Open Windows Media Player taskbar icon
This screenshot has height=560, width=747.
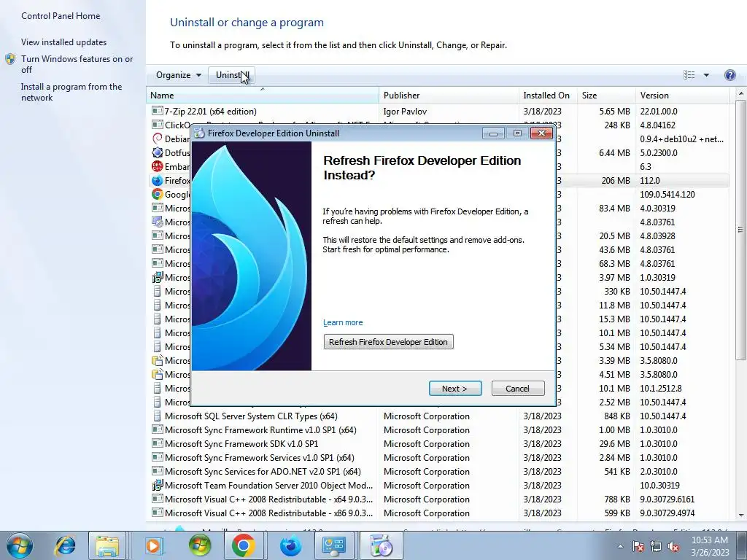[153, 545]
